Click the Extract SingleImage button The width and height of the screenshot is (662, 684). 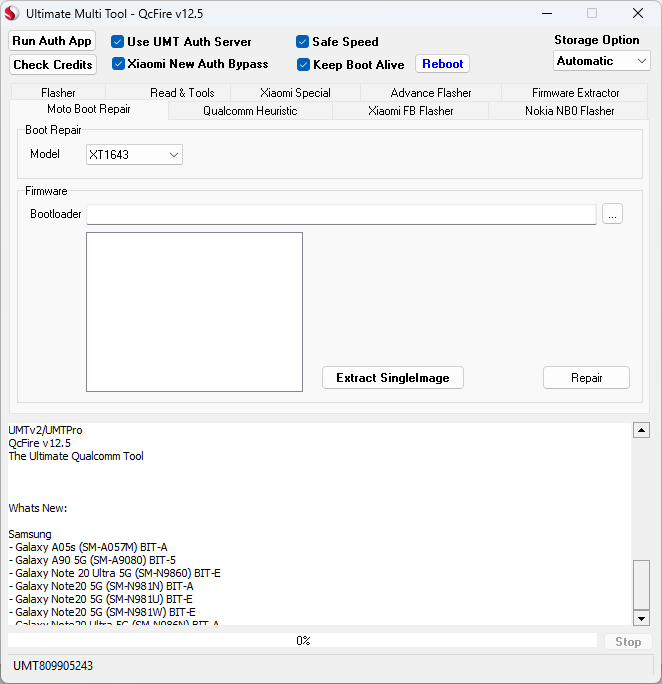(x=392, y=378)
